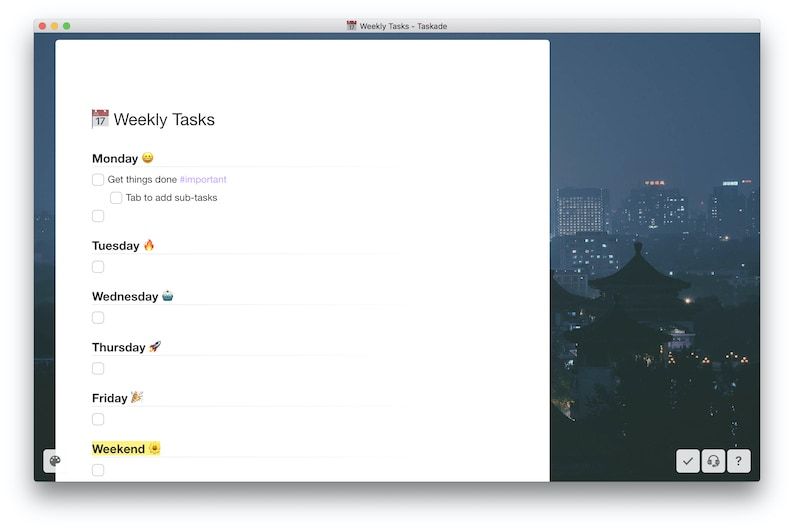Click the yellow minimize window button
The width and height of the screenshot is (794, 530).
point(55,25)
